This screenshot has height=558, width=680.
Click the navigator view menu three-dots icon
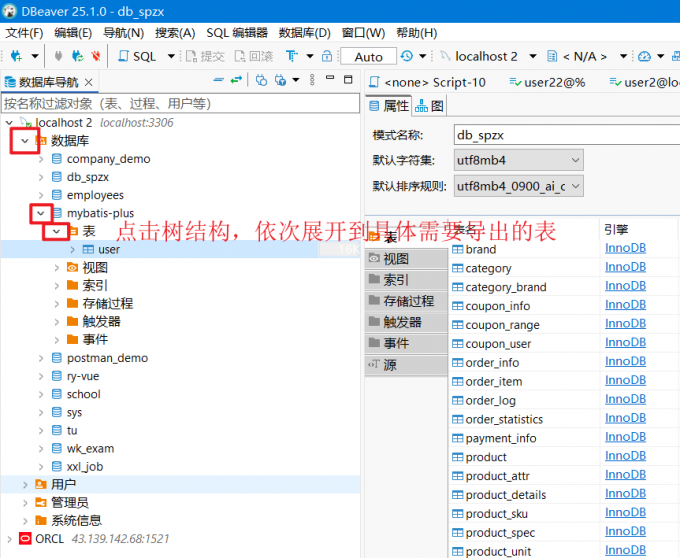312,80
